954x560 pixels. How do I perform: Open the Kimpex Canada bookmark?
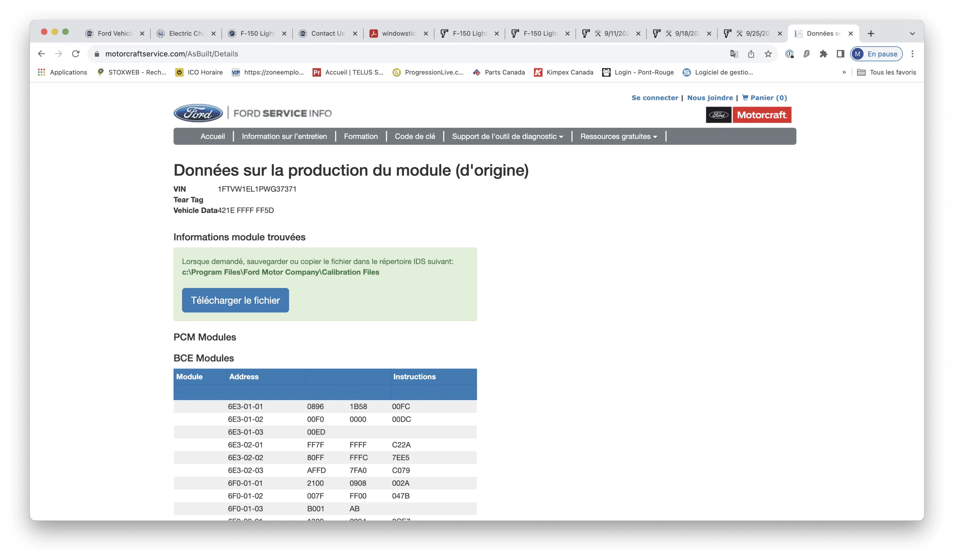563,72
